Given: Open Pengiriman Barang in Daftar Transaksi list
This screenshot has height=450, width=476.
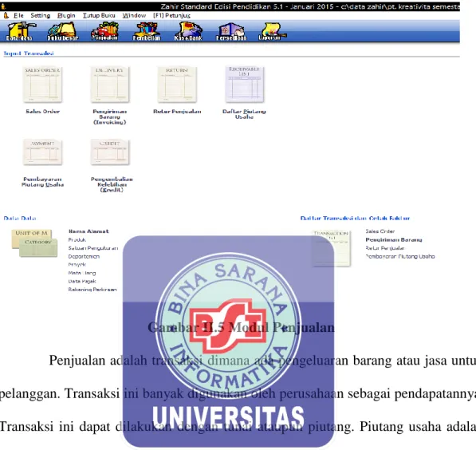Looking at the screenshot, I should click(x=394, y=239).
